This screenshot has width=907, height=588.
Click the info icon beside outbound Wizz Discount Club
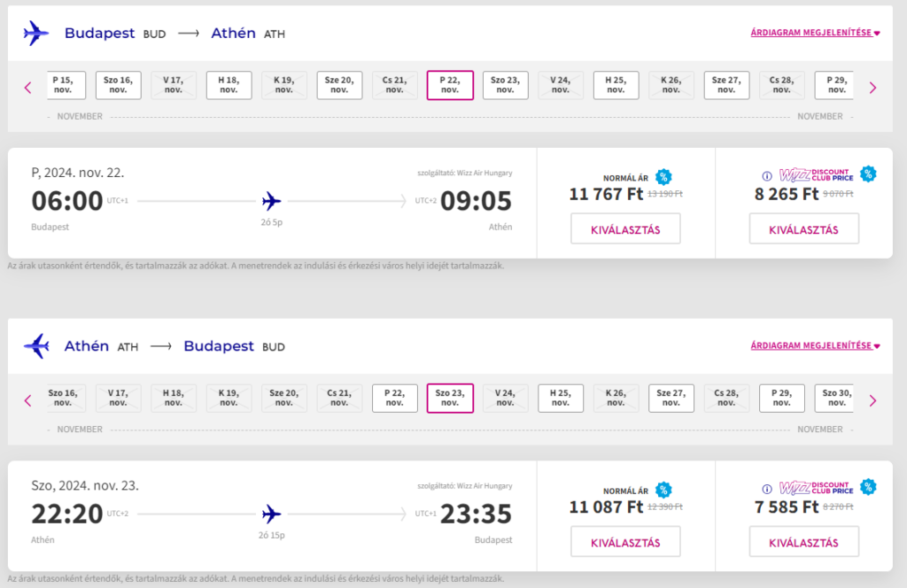point(767,175)
